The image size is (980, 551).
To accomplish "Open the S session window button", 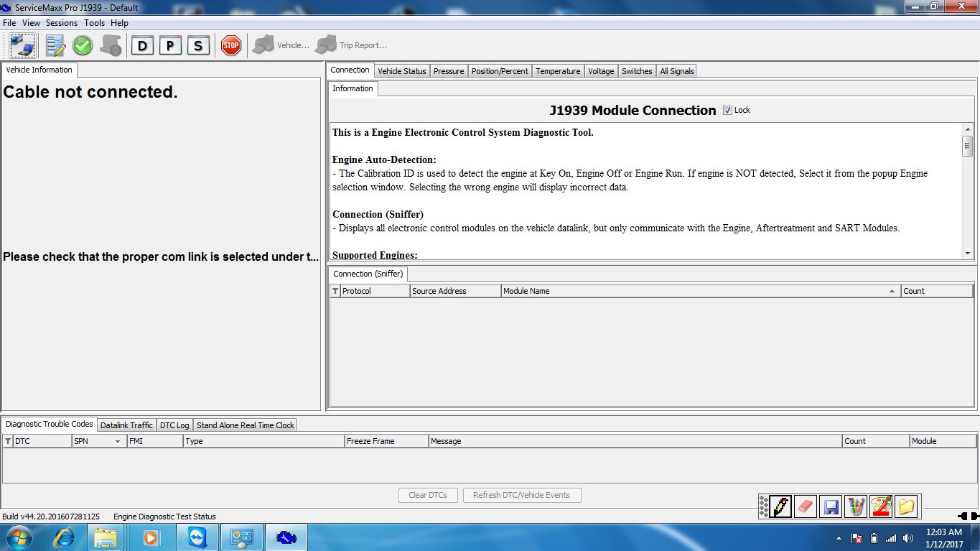I will [x=198, y=45].
